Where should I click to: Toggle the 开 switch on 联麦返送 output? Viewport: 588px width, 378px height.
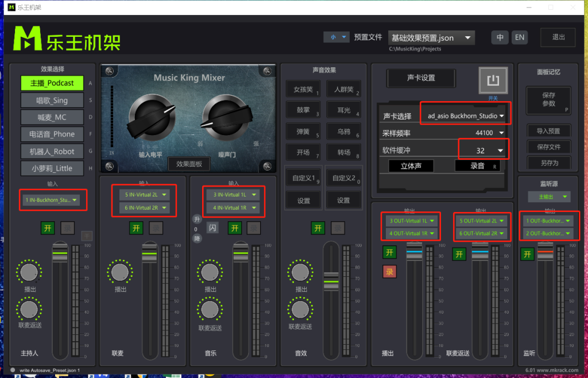459,254
